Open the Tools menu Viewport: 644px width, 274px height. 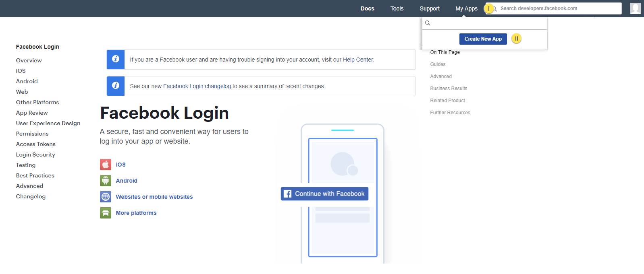click(x=397, y=8)
